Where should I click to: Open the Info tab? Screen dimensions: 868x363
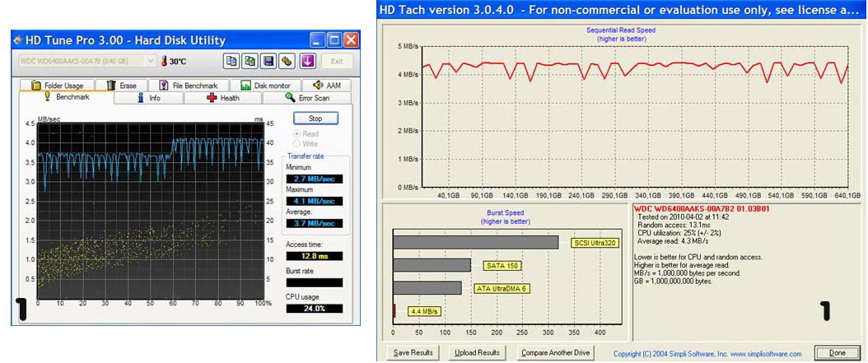pyautogui.click(x=149, y=98)
